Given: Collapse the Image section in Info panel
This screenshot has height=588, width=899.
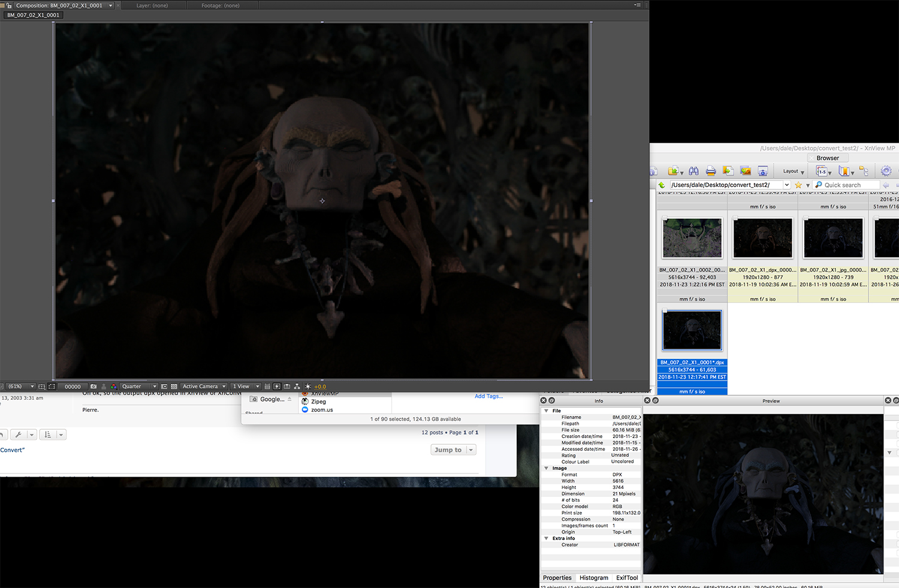Looking at the screenshot, I should 546,468.
